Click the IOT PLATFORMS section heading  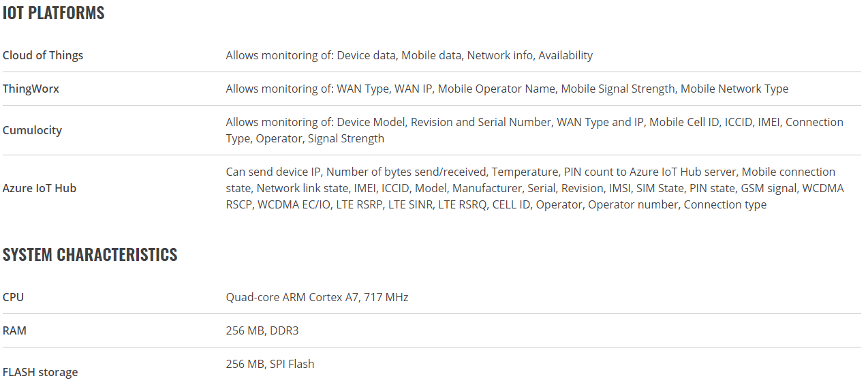(x=54, y=13)
